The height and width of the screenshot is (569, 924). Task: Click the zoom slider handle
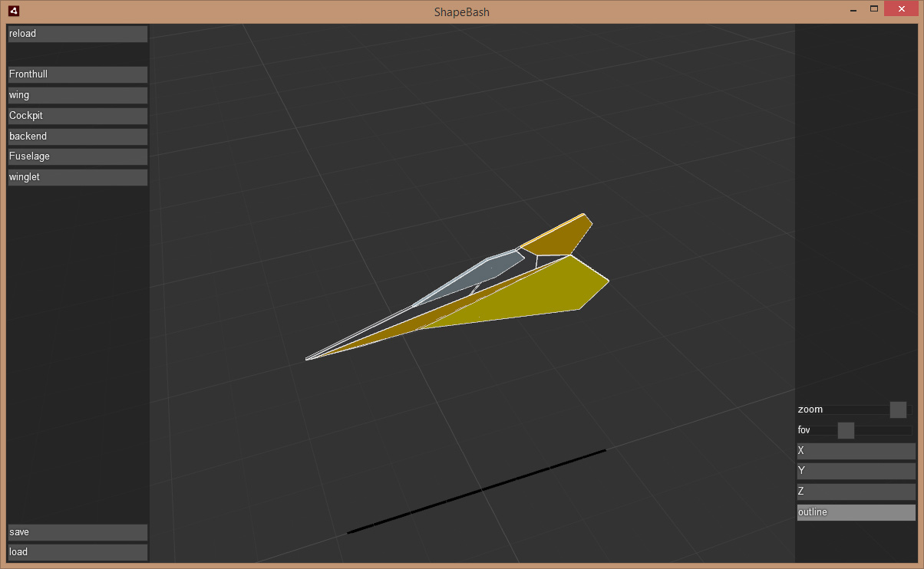(x=898, y=409)
